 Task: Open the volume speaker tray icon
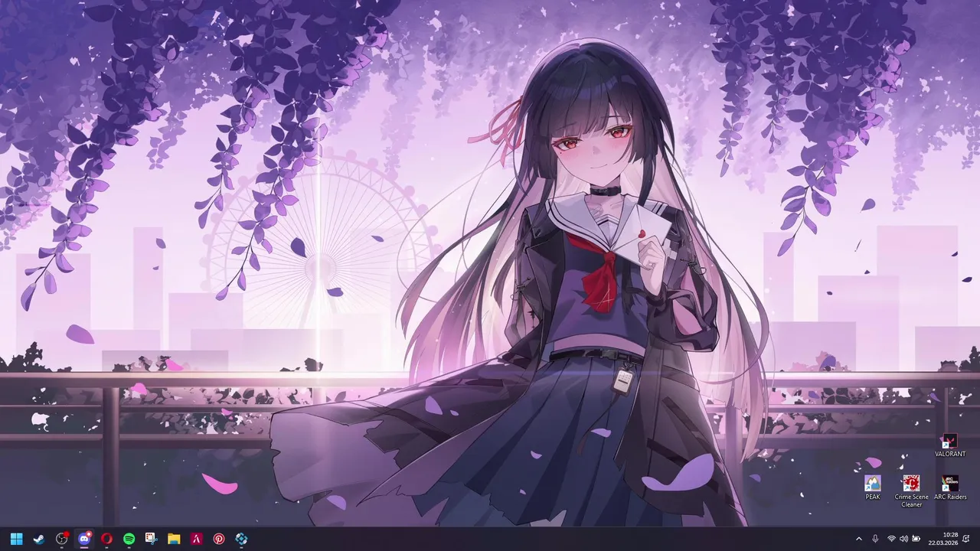click(x=903, y=539)
